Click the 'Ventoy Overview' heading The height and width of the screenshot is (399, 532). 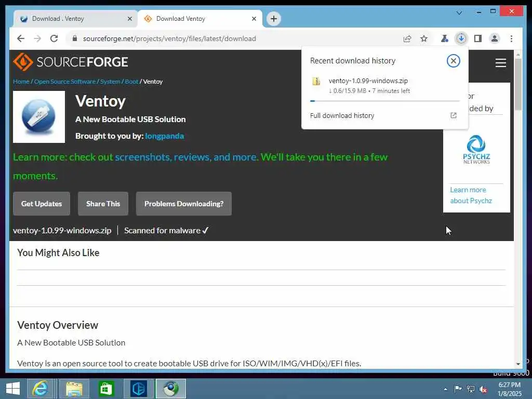tap(58, 325)
